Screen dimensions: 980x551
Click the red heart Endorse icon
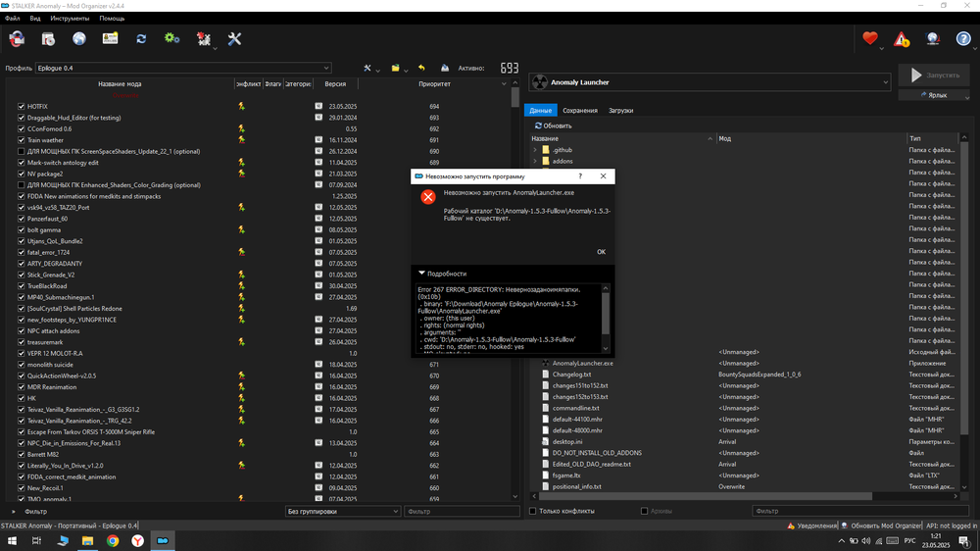point(870,39)
